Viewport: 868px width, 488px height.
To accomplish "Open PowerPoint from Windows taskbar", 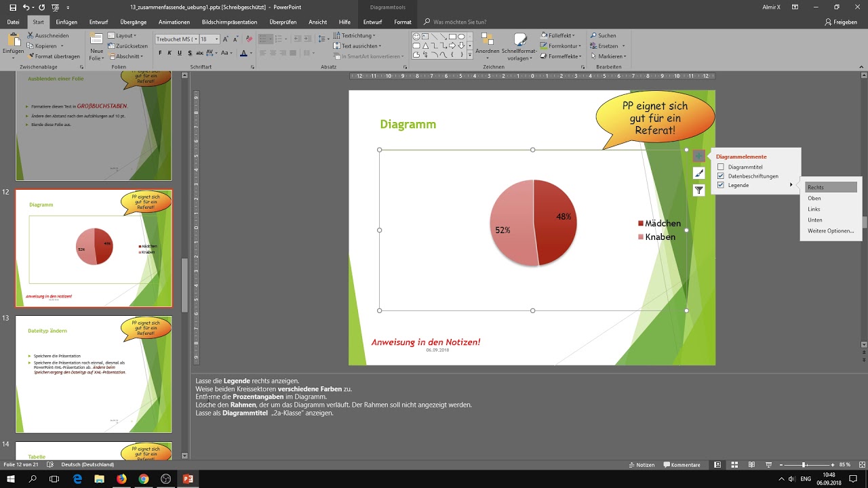I will click(188, 479).
